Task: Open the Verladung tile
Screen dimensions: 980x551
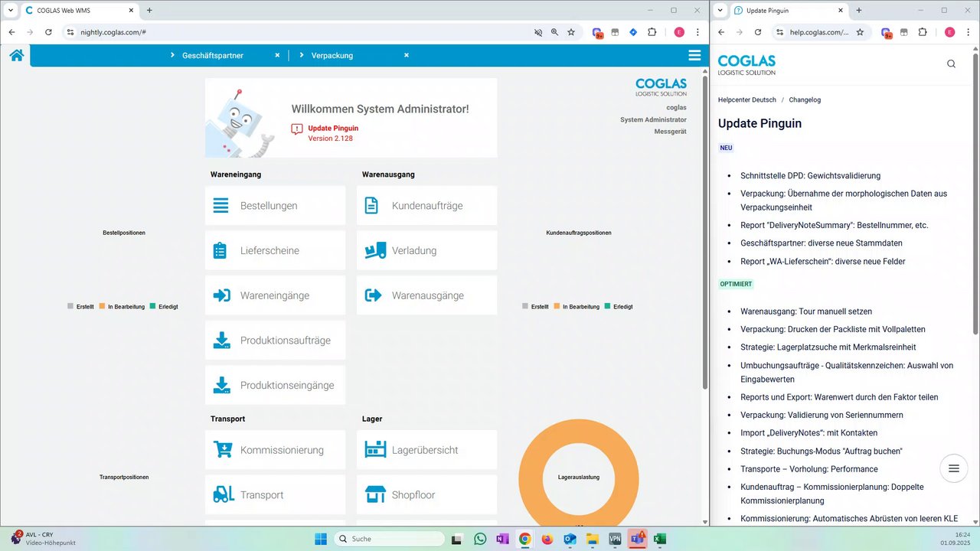Action: point(426,250)
